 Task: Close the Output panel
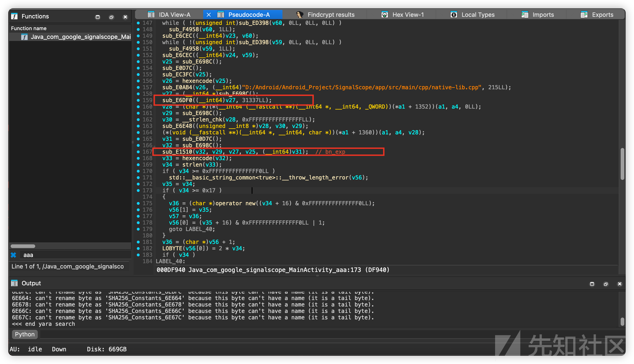[619, 284]
